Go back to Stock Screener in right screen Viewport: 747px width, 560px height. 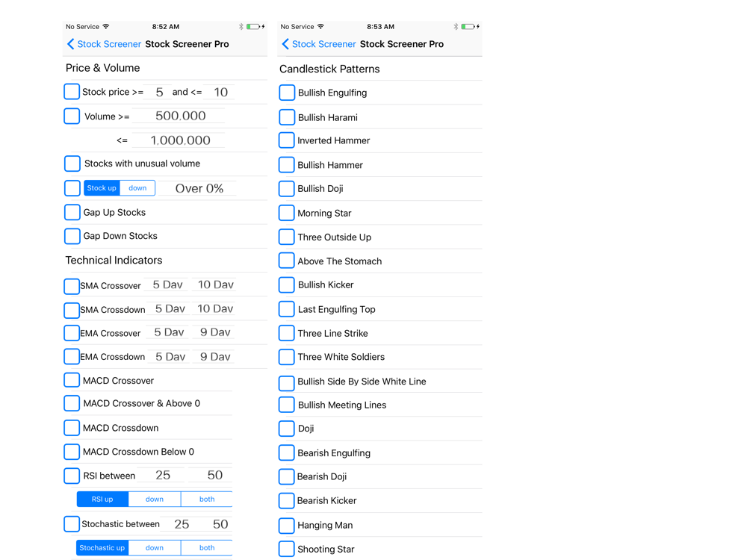point(319,44)
